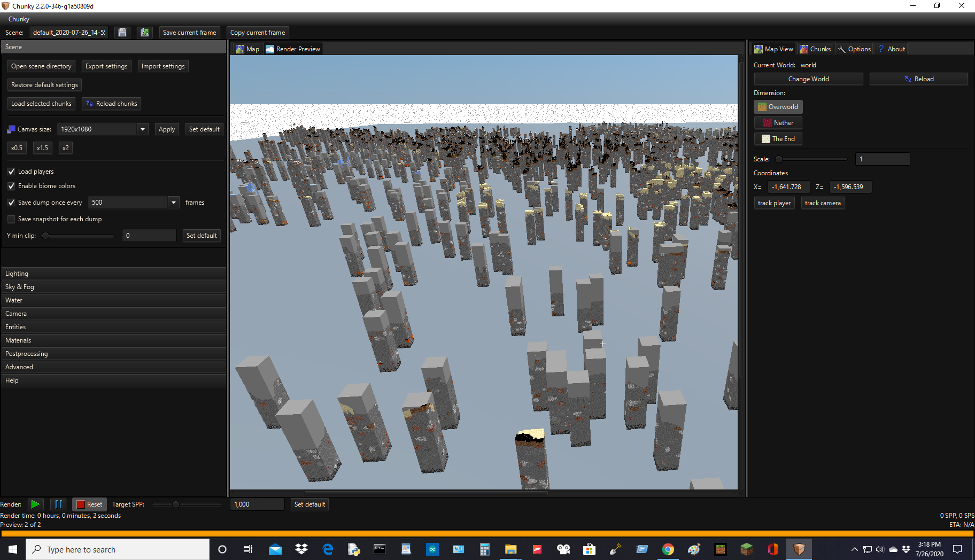The height and width of the screenshot is (560, 975).
Task: Open the dump frames interval dropdown
Action: [174, 202]
